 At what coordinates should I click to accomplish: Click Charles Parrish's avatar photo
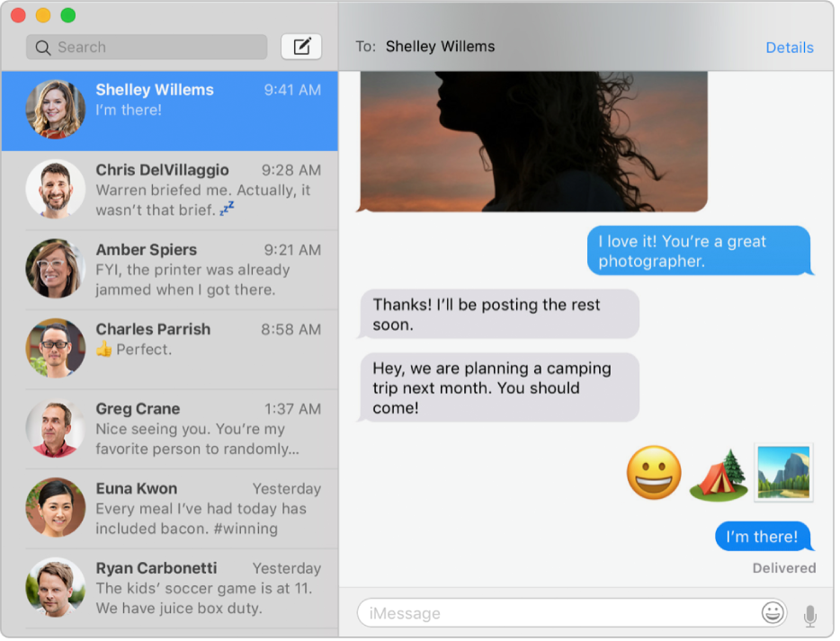coord(56,349)
